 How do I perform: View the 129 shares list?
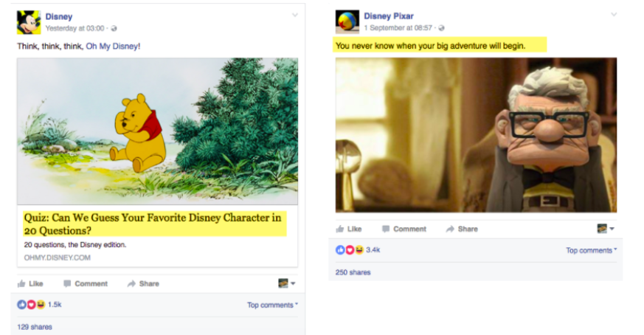(x=35, y=327)
